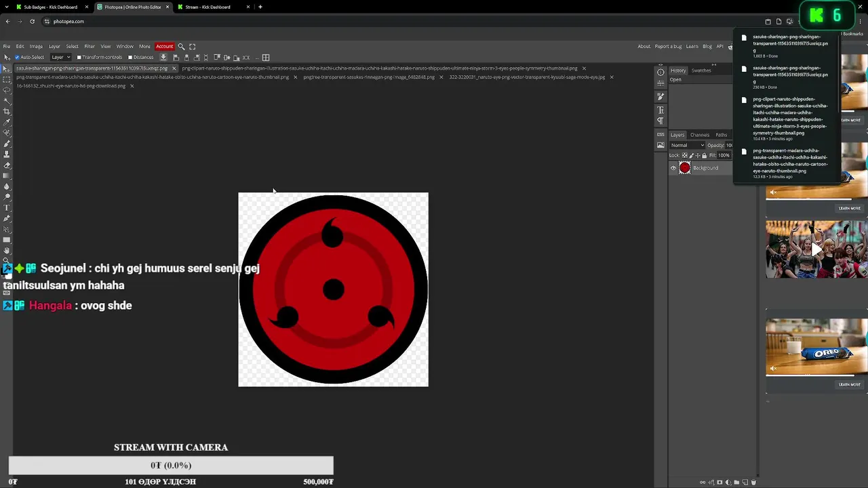Click the red Account button
Screen dimensions: 868x488
tap(165, 46)
